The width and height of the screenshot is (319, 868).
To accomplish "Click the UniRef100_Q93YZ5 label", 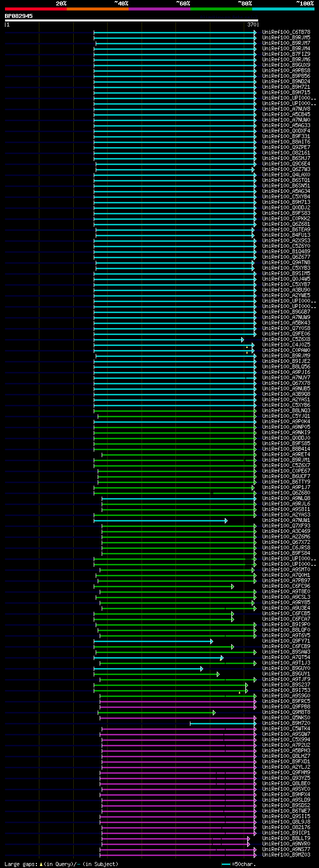I will point(286,778).
